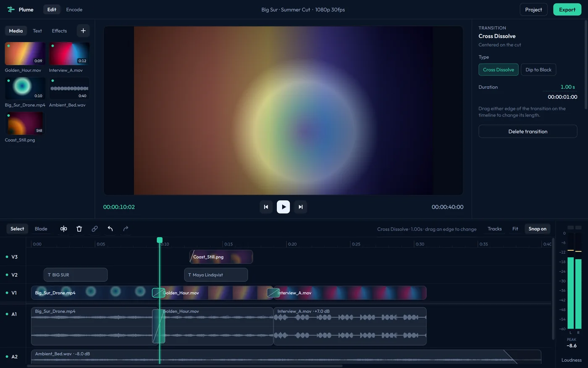Select the audio crossfade on track A1
The height and width of the screenshot is (368, 588).
tap(158, 326)
